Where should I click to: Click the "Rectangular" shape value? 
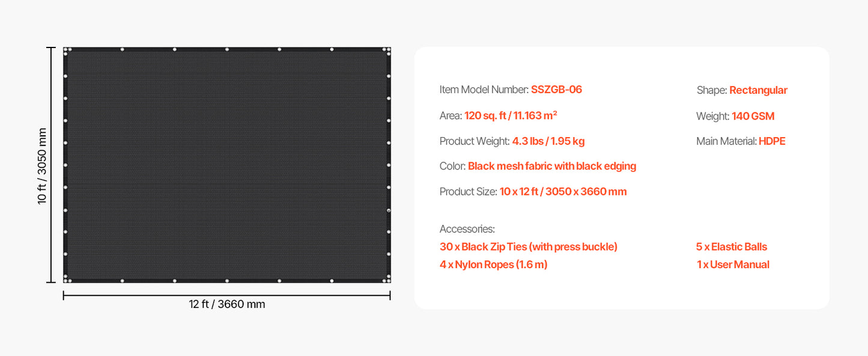(758, 90)
